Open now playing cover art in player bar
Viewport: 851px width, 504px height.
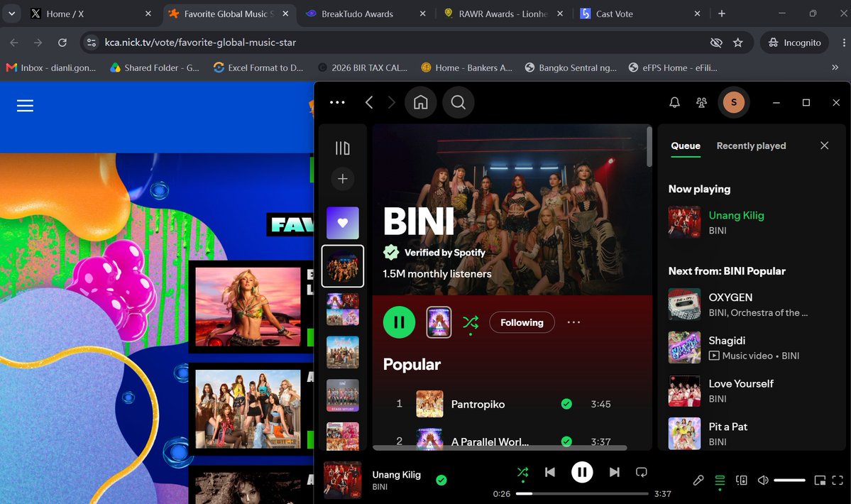(343, 480)
